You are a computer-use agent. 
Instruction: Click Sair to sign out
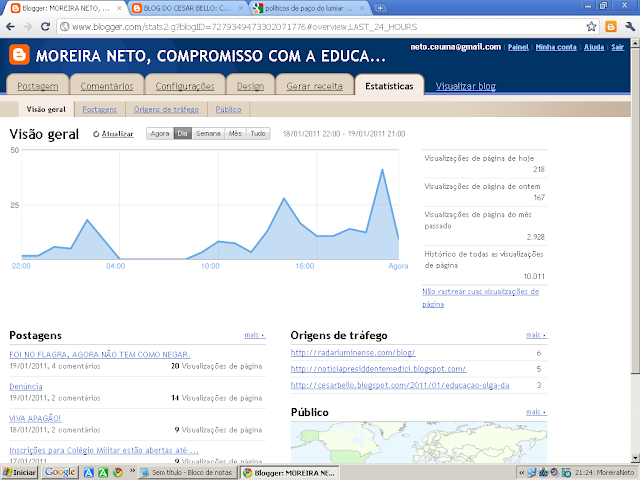(x=618, y=47)
